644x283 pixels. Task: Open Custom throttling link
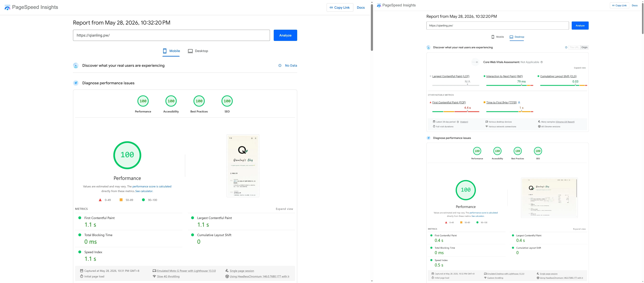[x=495, y=278]
